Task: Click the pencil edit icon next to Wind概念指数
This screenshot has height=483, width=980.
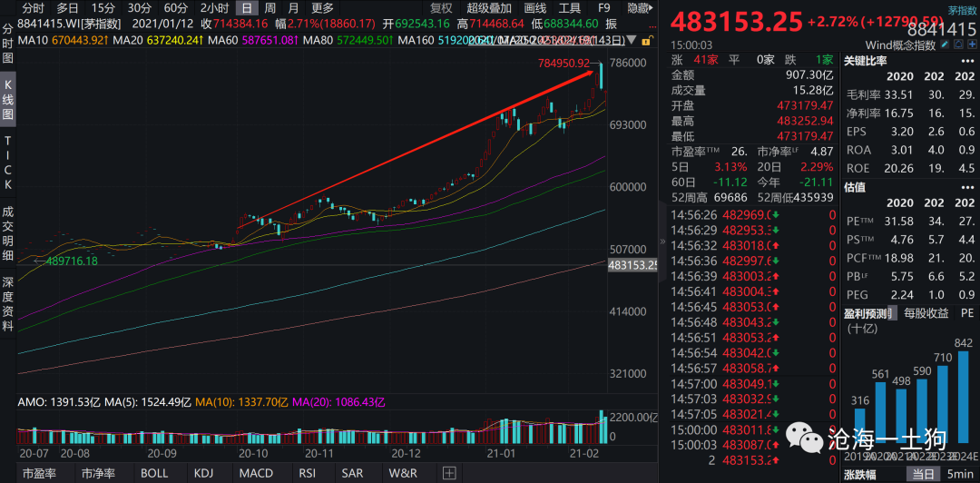Action: point(945,45)
